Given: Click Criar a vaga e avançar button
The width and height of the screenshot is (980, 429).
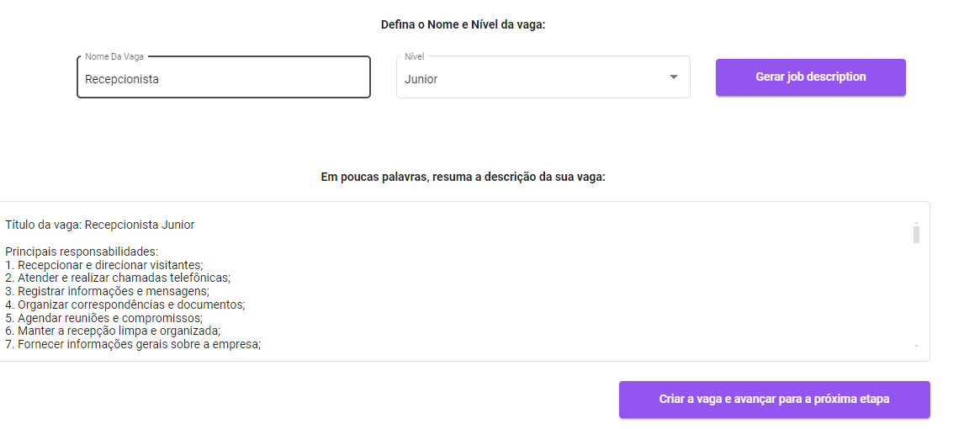Looking at the screenshot, I should (x=775, y=400).
